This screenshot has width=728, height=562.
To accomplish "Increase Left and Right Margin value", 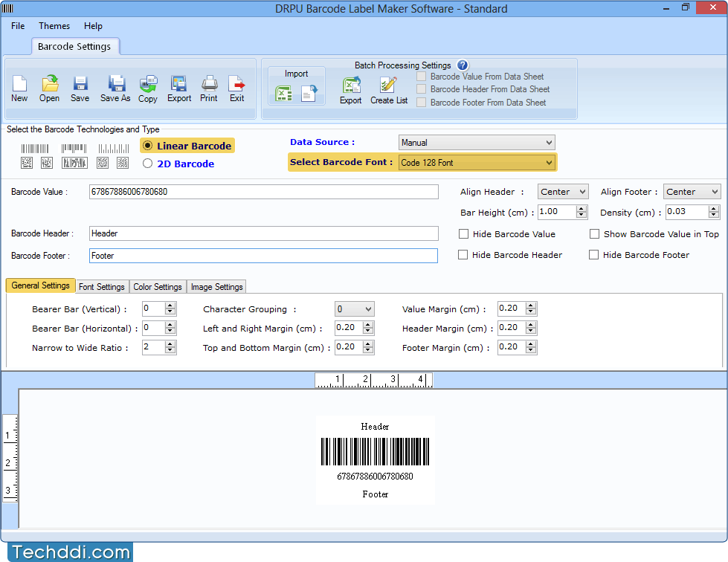I will pos(368,325).
